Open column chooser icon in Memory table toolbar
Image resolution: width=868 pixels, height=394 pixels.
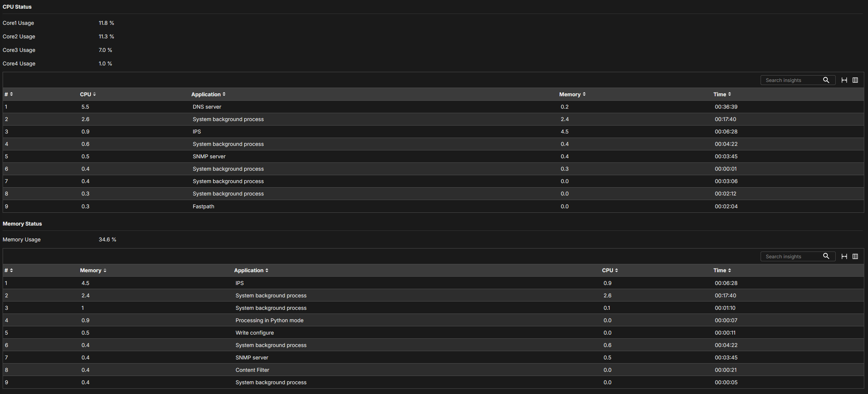[x=855, y=256]
